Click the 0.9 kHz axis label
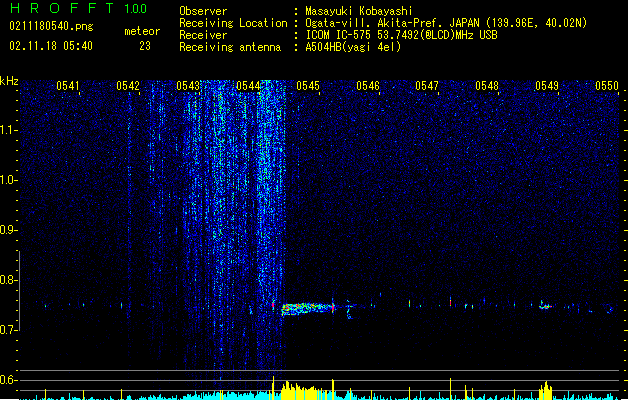Viewport: 629px width, 400px height. [x=9, y=230]
